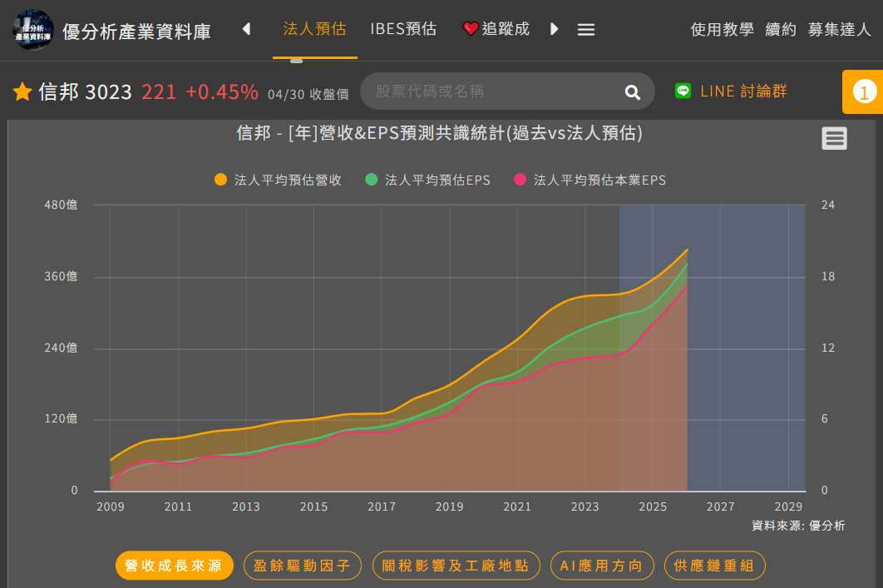Viewport: 883px width, 588px height.
Task: Open the 追蹤成 tab
Action: (496, 29)
